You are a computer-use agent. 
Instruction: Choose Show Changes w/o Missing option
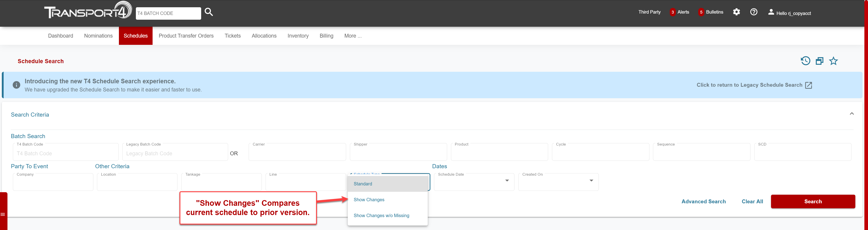click(x=381, y=216)
